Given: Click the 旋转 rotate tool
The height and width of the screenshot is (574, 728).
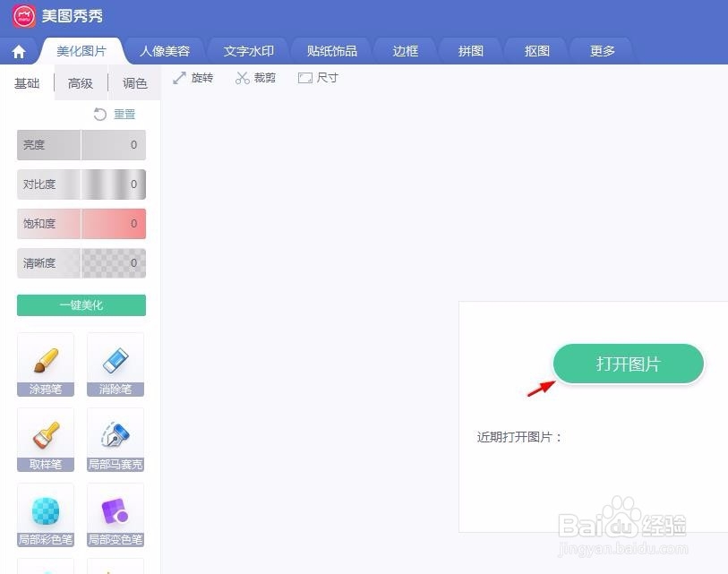Looking at the screenshot, I should click(193, 78).
